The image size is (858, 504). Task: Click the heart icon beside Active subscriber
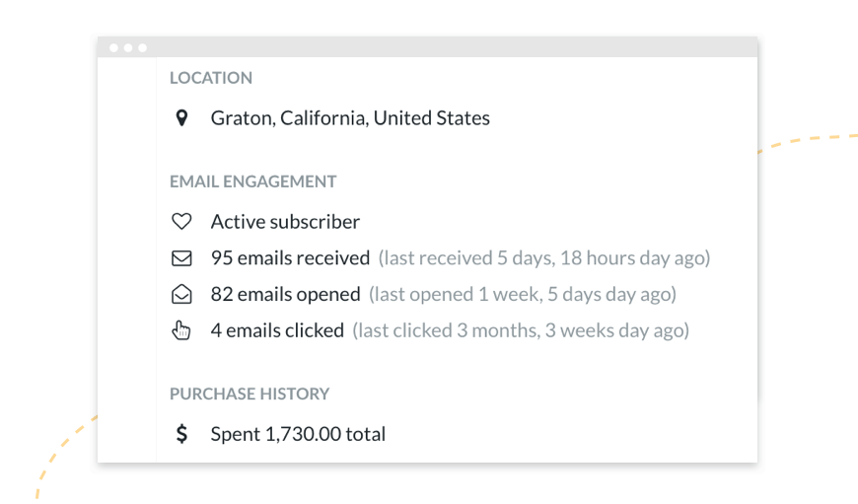181,221
